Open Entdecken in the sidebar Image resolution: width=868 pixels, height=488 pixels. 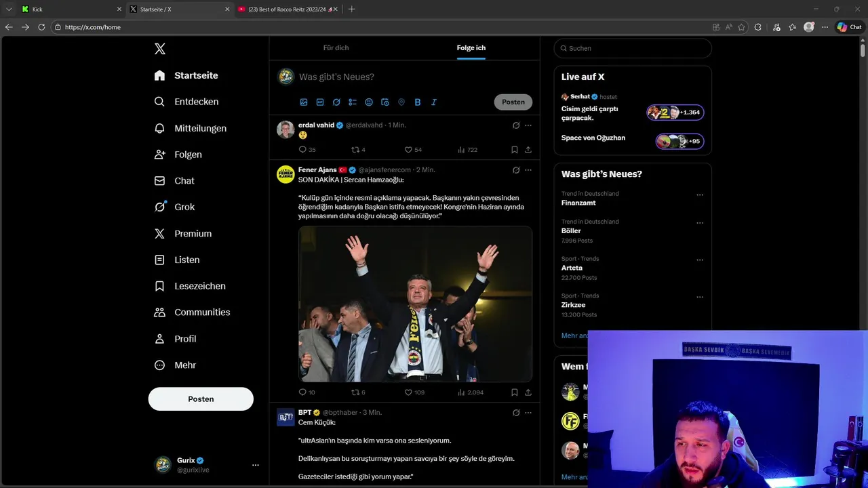point(186,102)
